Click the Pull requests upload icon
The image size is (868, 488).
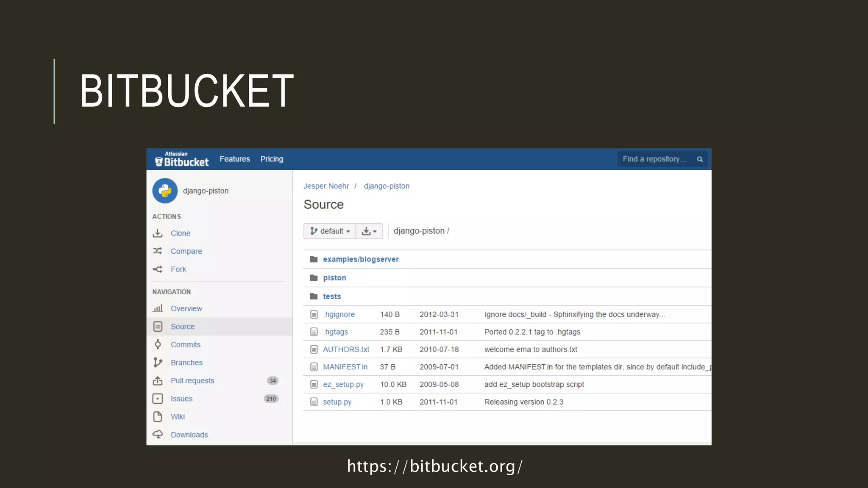click(x=158, y=380)
